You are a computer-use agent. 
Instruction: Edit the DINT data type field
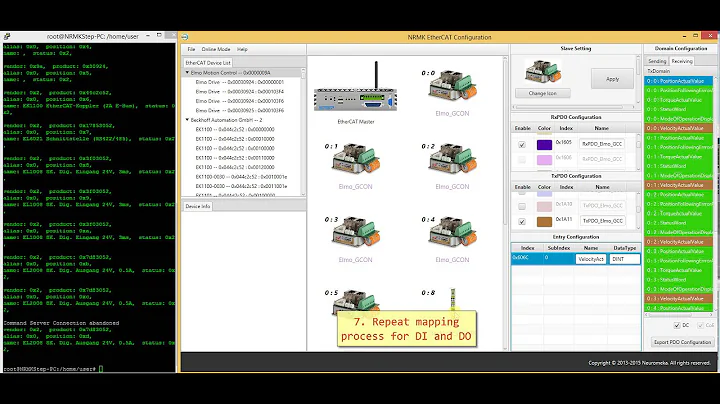(x=624, y=259)
